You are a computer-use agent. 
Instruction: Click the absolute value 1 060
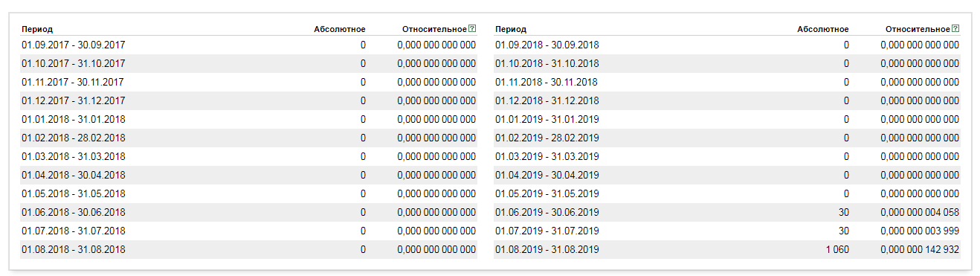click(x=837, y=249)
